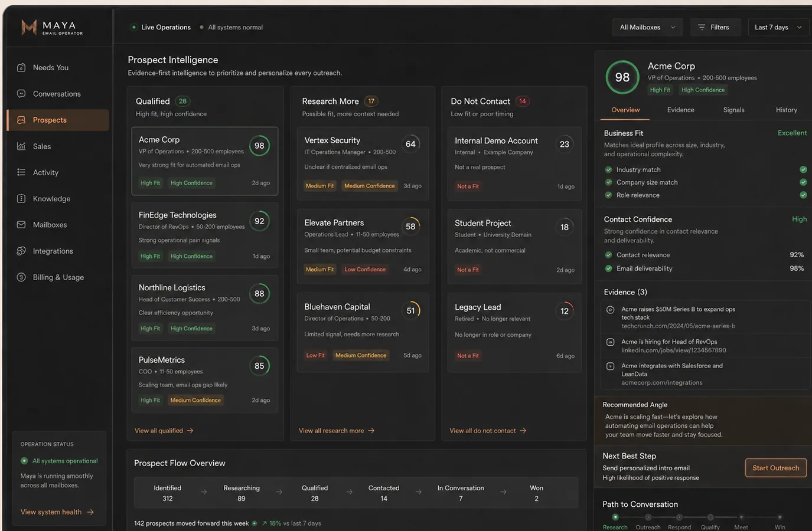Screen dimensions: 812x531
Task: Switch to the Overview tab
Action: (x=625, y=110)
